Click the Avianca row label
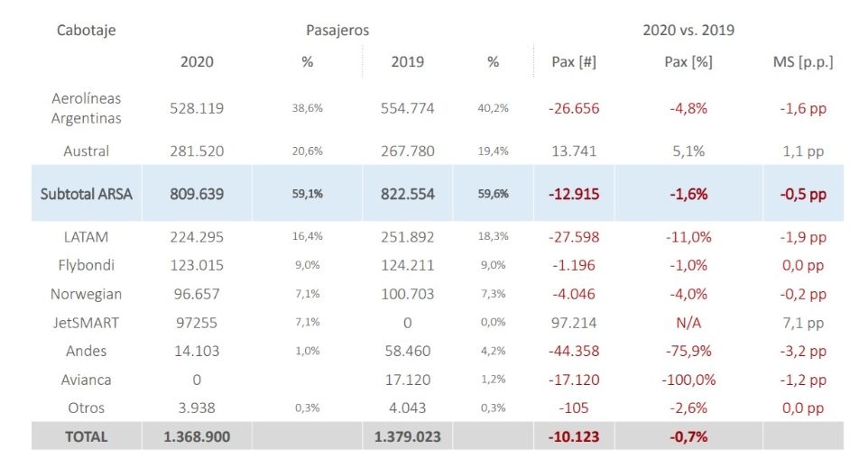868x467 pixels. pyautogui.click(x=86, y=380)
